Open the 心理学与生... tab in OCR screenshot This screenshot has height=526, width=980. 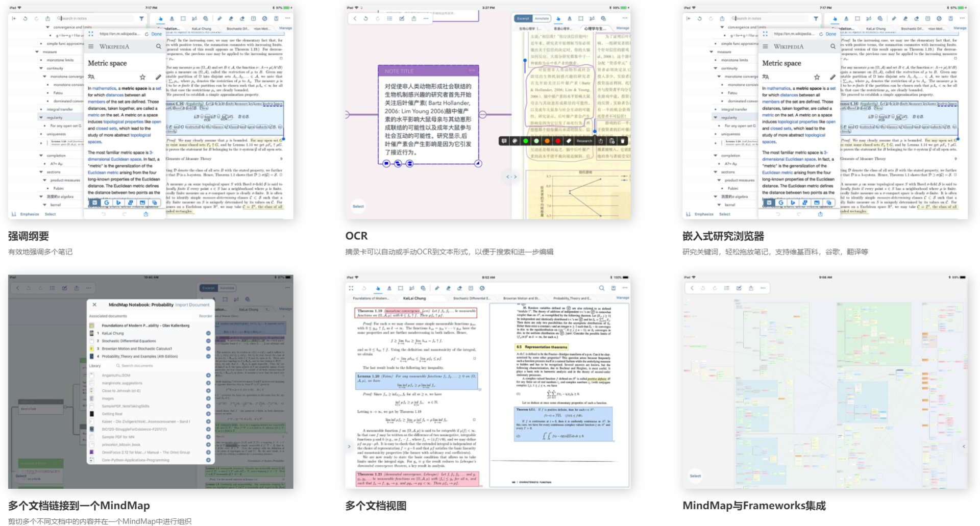(596, 29)
